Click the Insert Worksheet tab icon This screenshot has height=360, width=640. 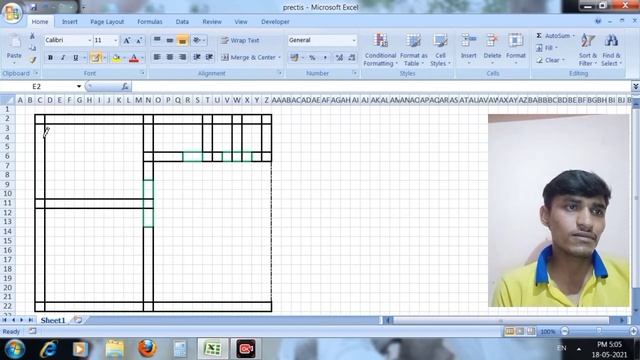click(78, 320)
